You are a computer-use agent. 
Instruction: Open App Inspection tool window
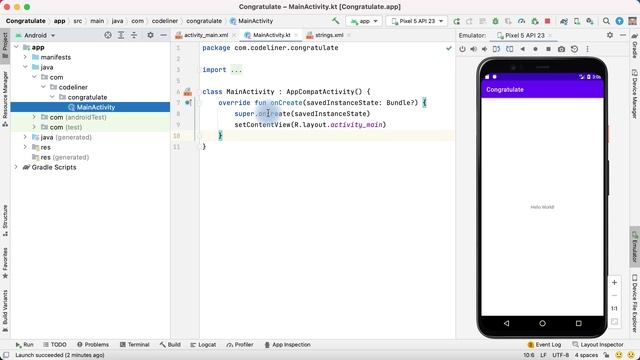[287, 344]
